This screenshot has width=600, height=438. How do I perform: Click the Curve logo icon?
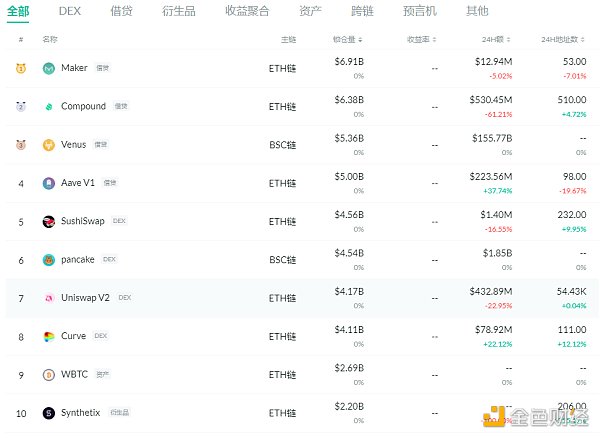49,337
